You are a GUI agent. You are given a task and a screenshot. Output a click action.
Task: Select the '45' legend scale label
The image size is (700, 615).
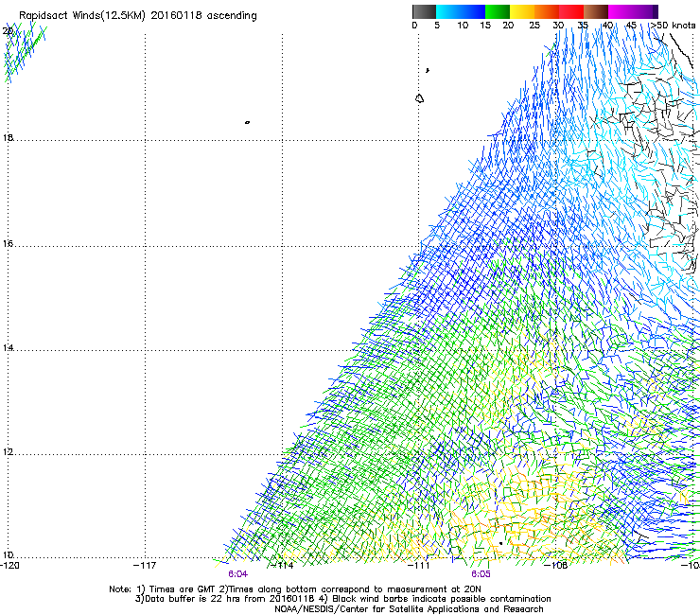click(x=631, y=26)
